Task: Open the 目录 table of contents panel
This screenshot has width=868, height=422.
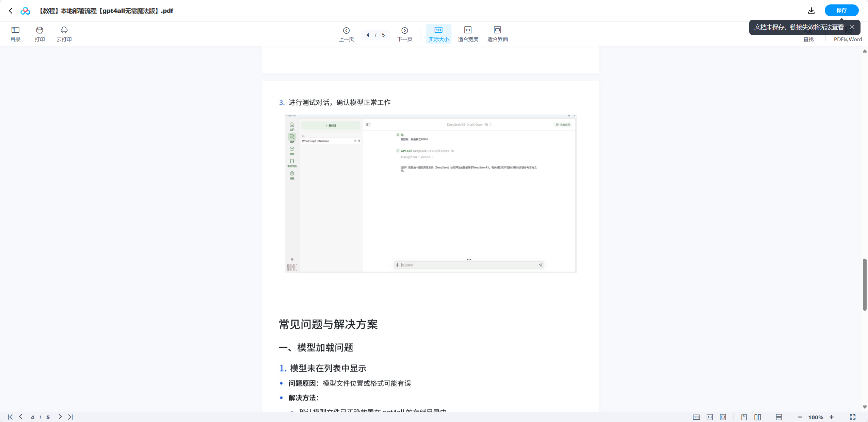Action: tap(15, 34)
